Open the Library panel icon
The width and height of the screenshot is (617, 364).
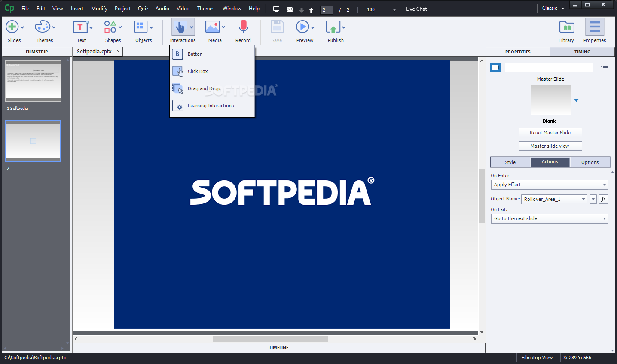pos(567,27)
